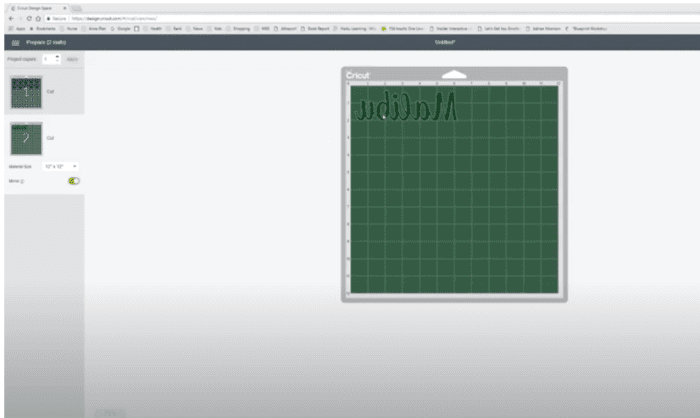Click the browser Back arrow
The image size is (700, 418).
point(11,19)
